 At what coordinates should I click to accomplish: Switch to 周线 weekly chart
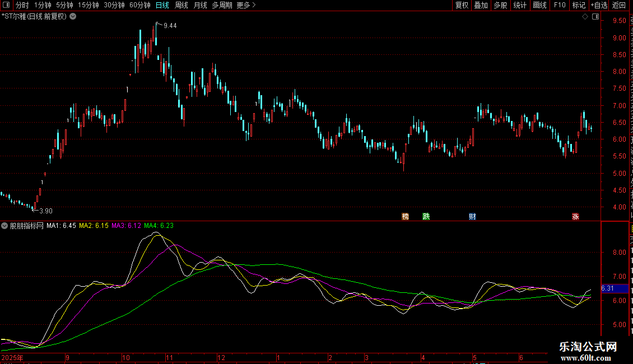pos(181,5)
